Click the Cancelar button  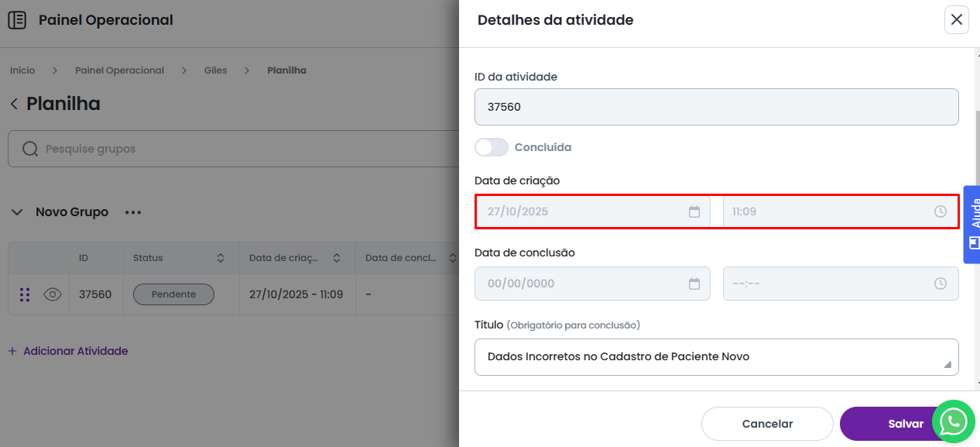pyautogui.click(x=766, y=424)
